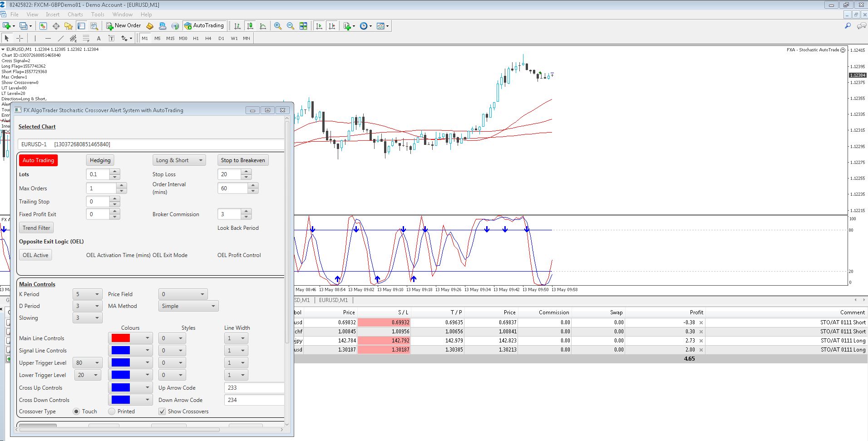Toggle the OEL Active button
This screenshot has height=441, width=868.
click(35, 255)
